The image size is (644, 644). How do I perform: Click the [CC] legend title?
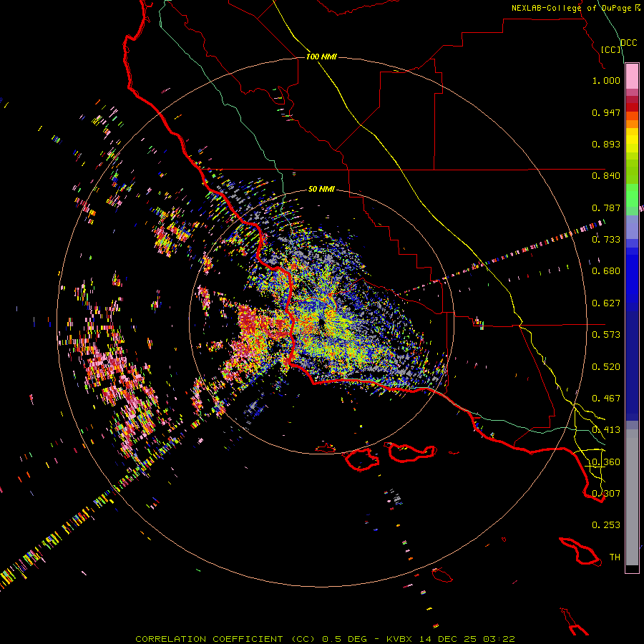(611, 49)
